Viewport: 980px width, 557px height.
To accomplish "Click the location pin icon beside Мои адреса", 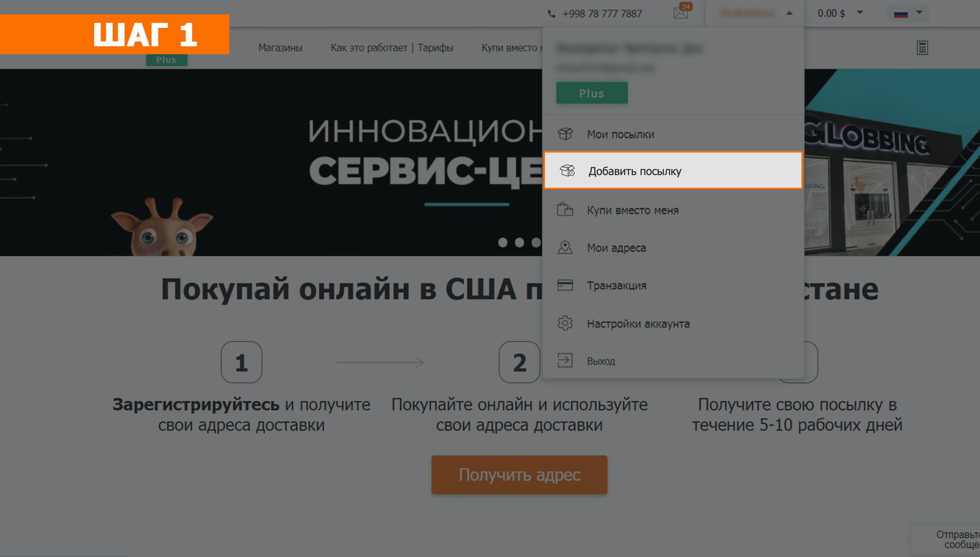I will click(565, 247).
